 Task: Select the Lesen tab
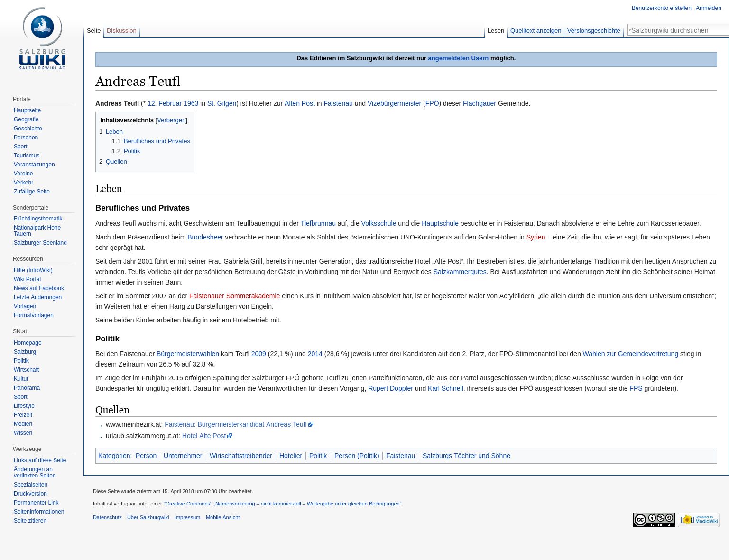[x=496, y=30]
